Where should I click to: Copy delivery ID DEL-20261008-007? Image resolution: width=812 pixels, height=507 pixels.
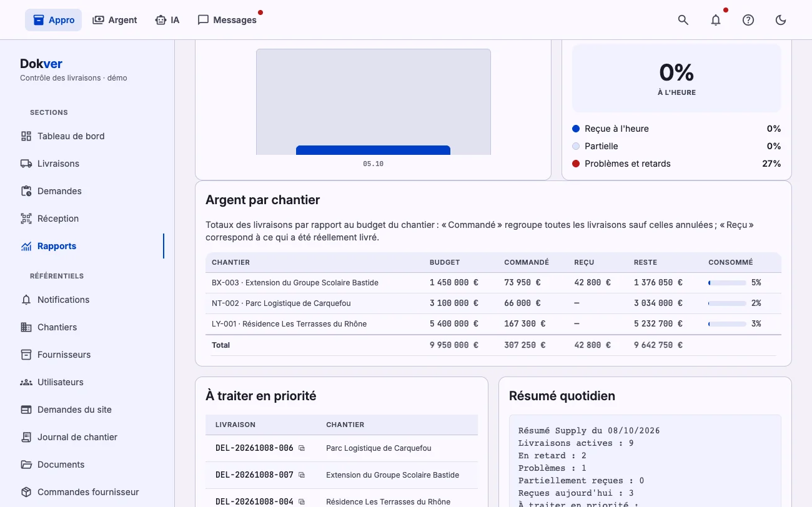(x=302, y=475)
